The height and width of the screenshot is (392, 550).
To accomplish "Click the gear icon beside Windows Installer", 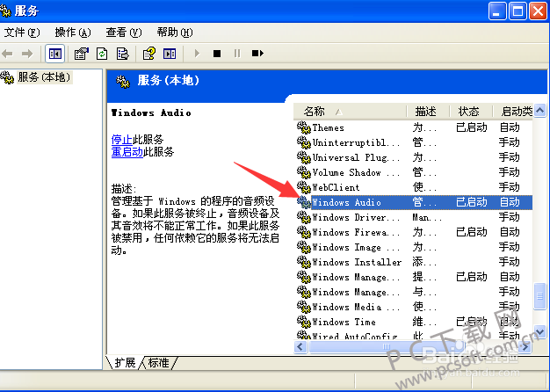I will (304, 262).
